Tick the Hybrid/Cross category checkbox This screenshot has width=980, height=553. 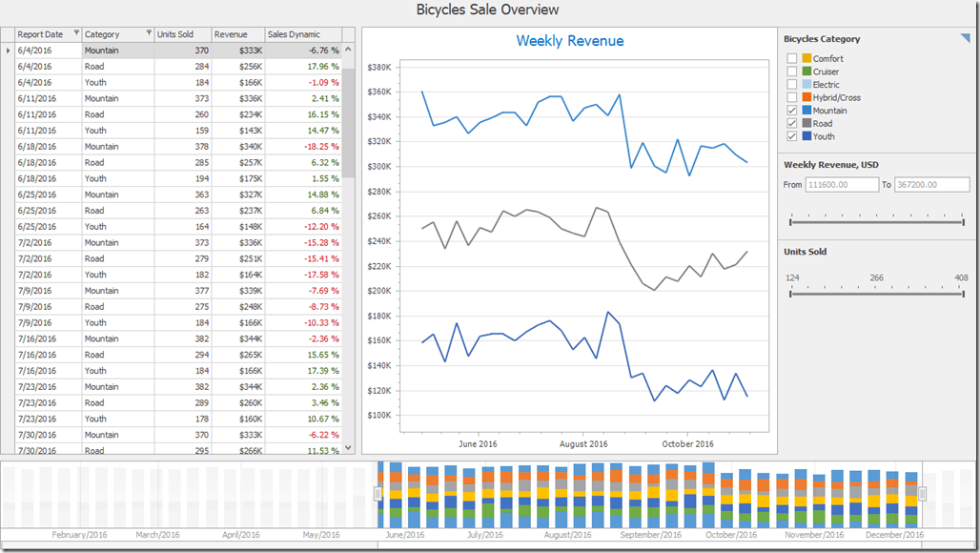pos(792,97)
